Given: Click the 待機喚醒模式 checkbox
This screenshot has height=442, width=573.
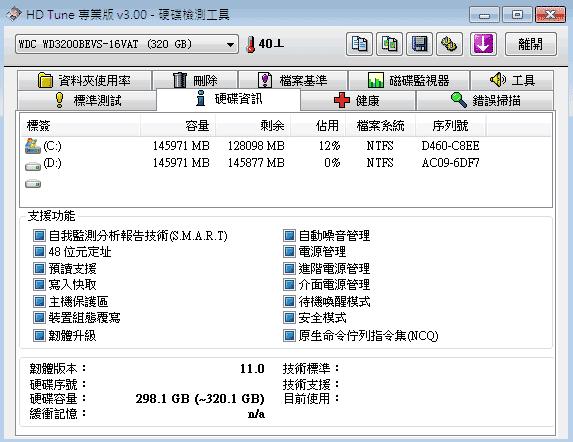Looking at the screenshot, I should click(x=289, y=301).
